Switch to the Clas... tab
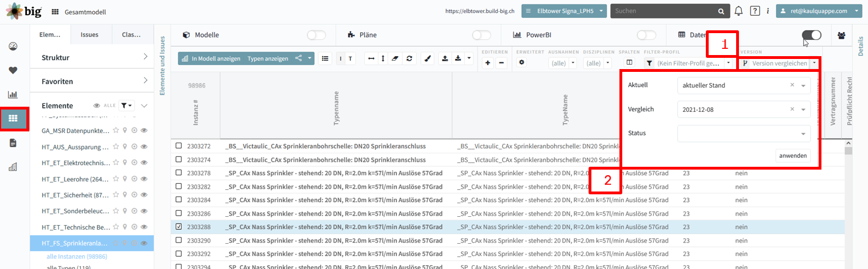Image resolution: width=868 pixels, height=269 pixels. click(x=131, y=34)
